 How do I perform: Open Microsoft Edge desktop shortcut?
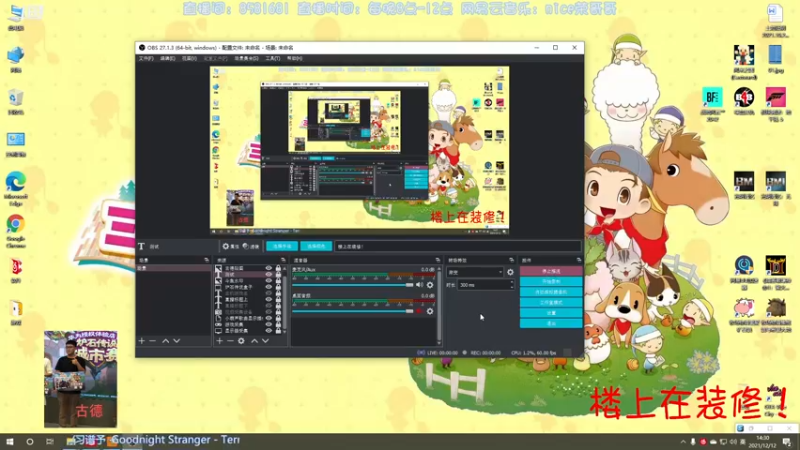pyautogui.click(x=16, y=188)
